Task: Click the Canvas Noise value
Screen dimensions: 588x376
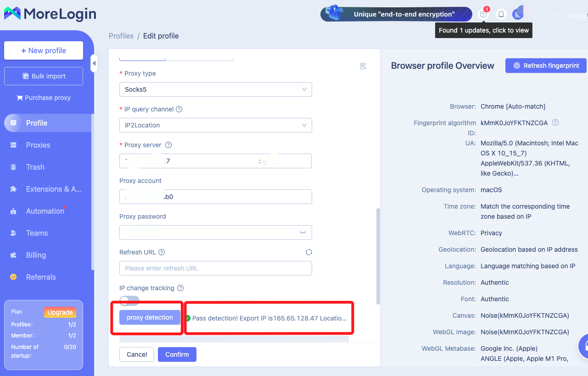Action: click(x=525, y=315)
